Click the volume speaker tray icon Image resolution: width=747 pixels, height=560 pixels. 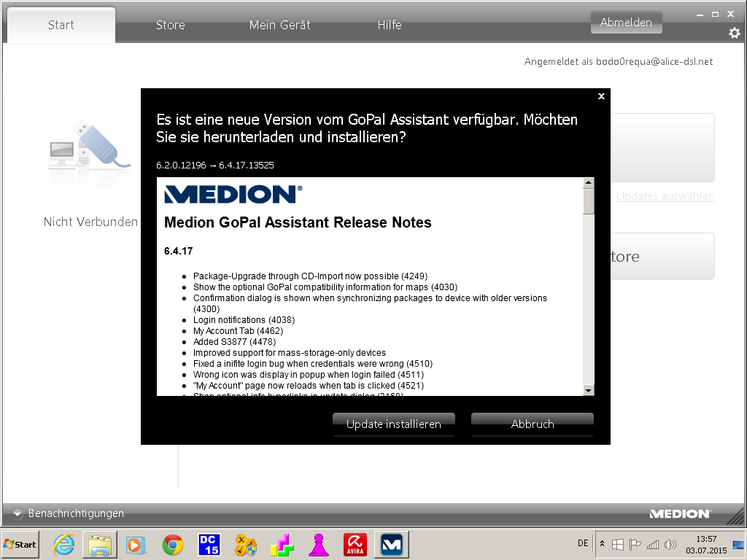click(670, 545)
